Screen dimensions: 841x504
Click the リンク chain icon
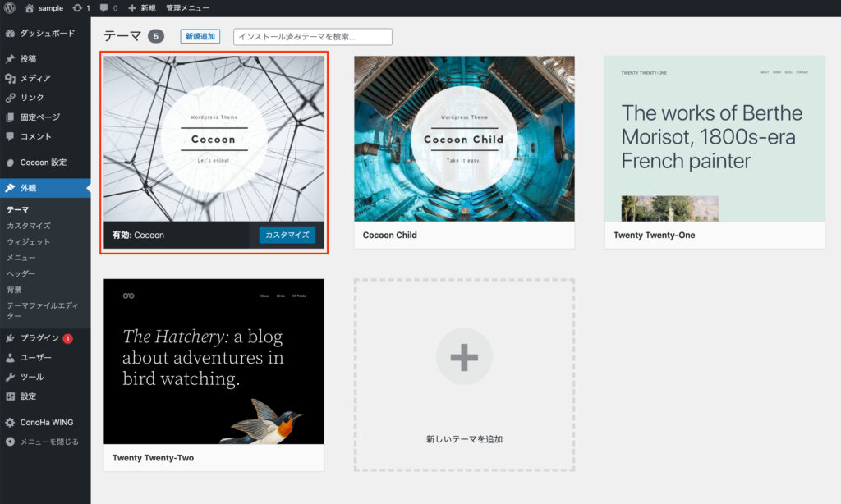(10, 98)
